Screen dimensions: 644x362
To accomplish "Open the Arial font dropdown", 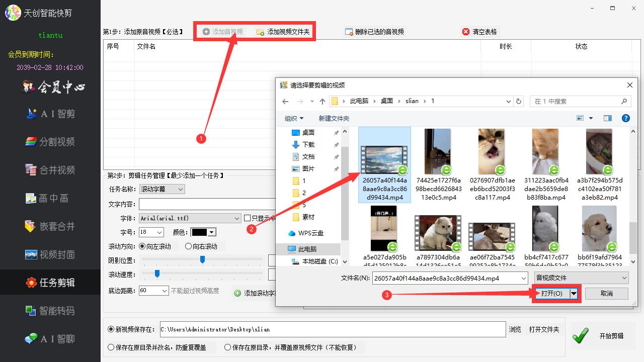I will click(x=190, y=218).
